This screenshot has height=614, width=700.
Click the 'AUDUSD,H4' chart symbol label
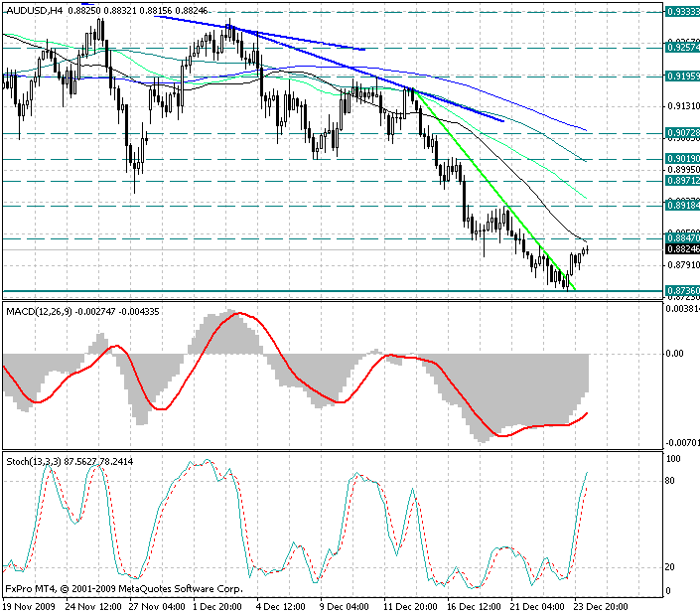tap(35, 10)
